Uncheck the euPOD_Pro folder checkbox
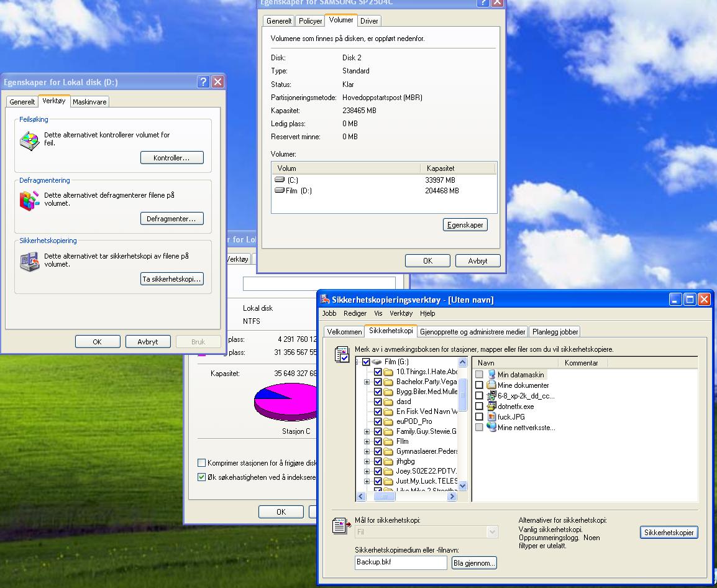 378,421
